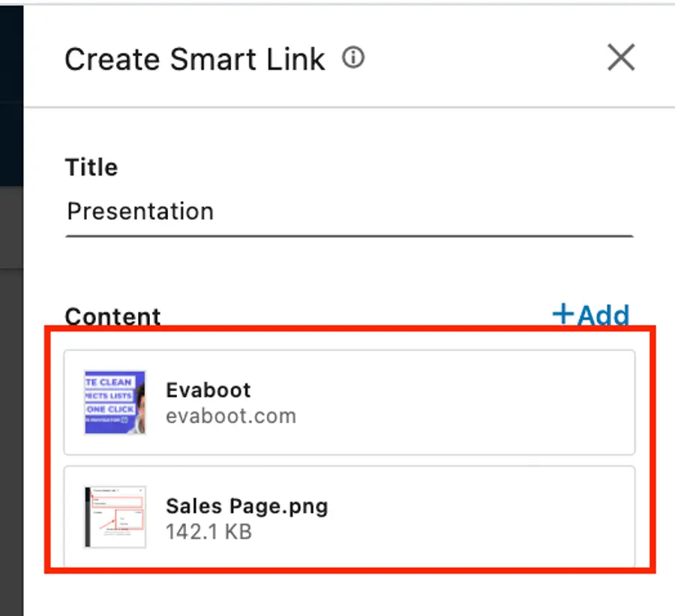Click the X to dismiss the dialog

point(621,58)
